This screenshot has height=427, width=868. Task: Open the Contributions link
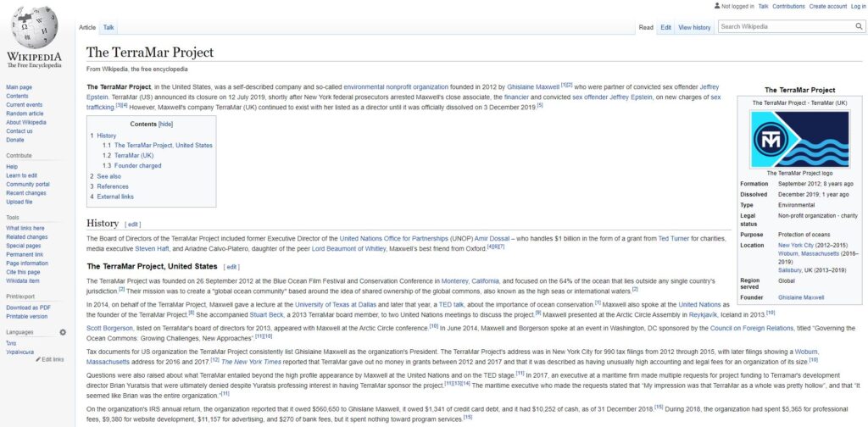point(788,7)
